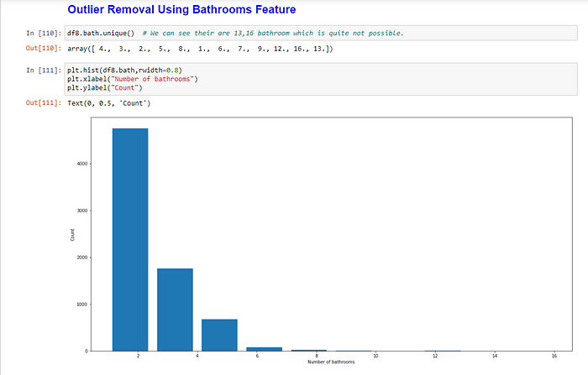Click the 14 x-axis tick label

[x=495, y=356]
